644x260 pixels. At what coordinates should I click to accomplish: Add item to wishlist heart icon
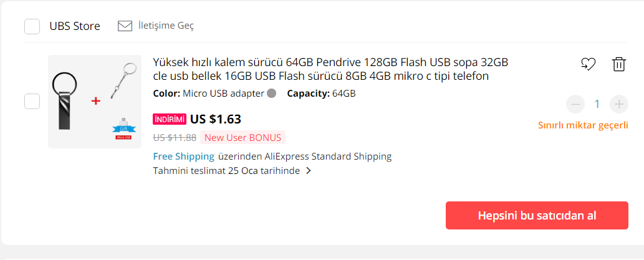(588, 64)
